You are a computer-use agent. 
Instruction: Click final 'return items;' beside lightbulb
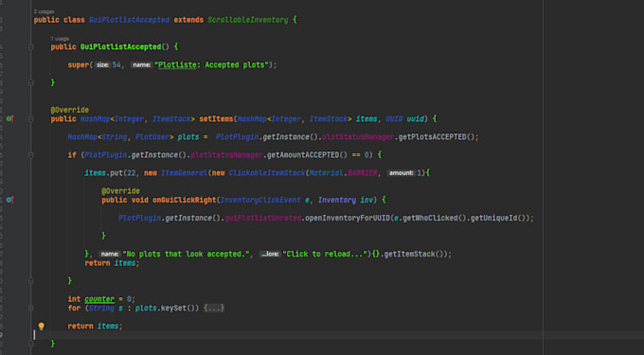tap(96, 327)
